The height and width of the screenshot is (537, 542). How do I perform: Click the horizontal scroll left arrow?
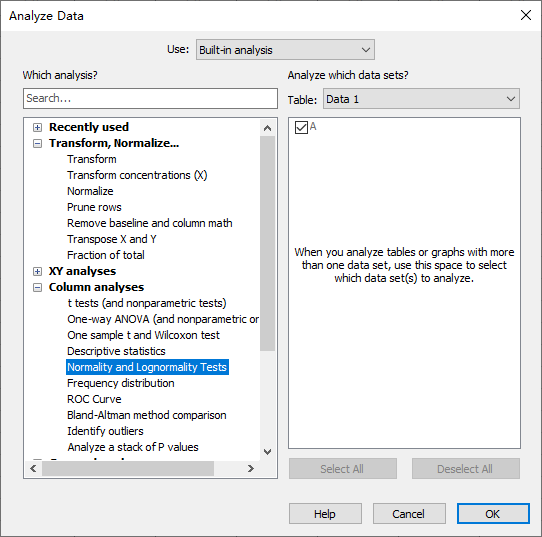click(33, 469)
